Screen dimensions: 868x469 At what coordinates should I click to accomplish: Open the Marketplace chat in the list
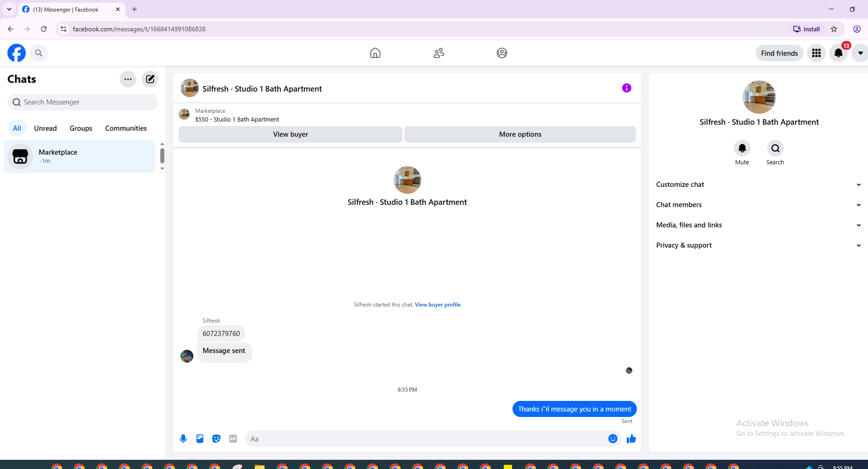pyautogui.click(x=80, y=156)
